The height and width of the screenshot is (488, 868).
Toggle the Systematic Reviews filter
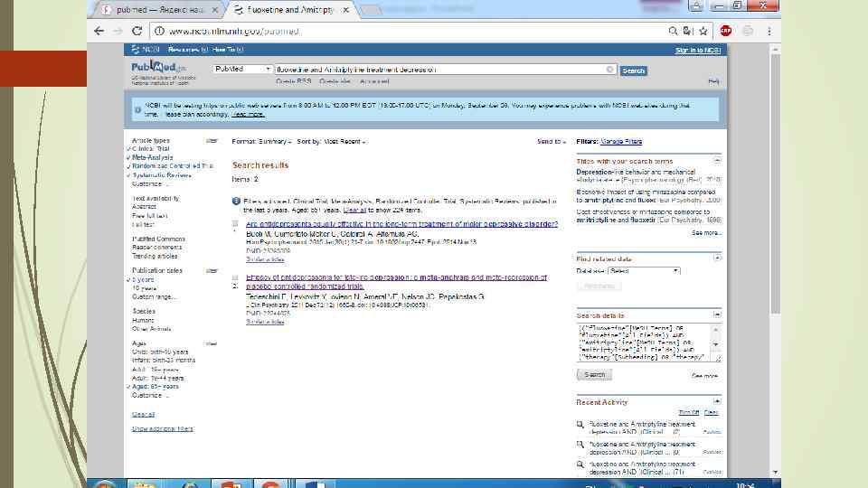click(x=161, y=175)
